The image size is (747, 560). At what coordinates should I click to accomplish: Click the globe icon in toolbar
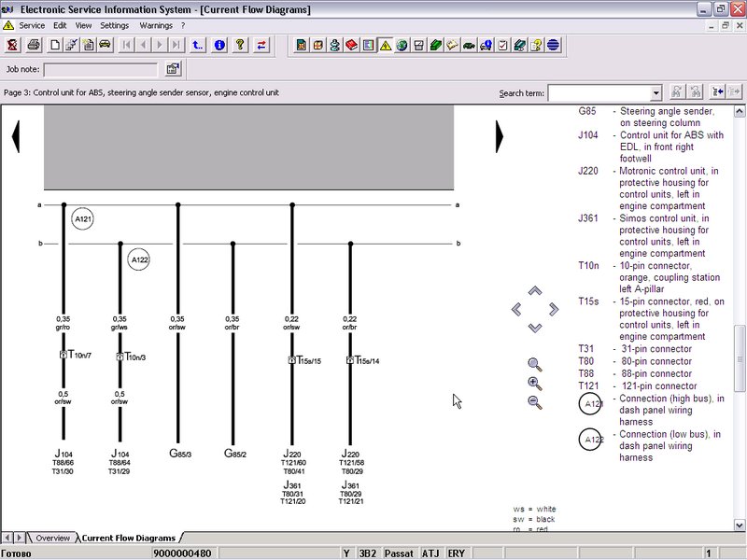coord(402,45)
